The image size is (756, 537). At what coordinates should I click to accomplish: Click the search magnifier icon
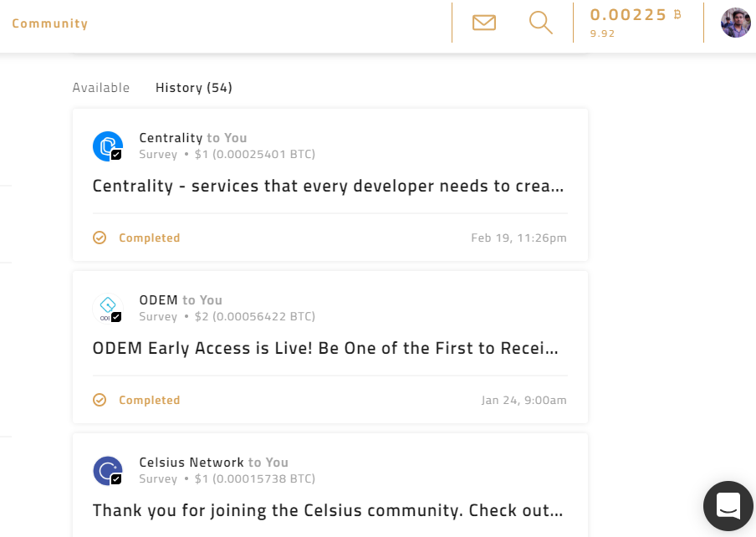click(x=541, y=23)
